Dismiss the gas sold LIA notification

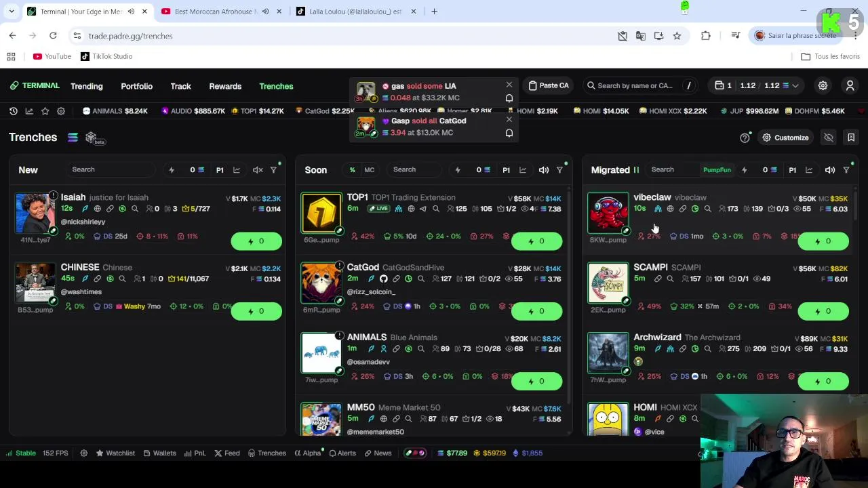[x=509, y=85]
